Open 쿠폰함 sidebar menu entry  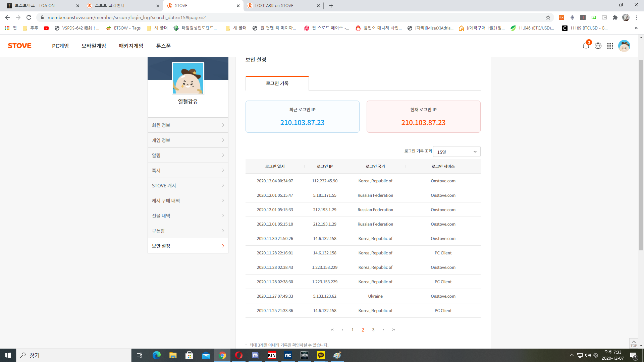[188, 231]
